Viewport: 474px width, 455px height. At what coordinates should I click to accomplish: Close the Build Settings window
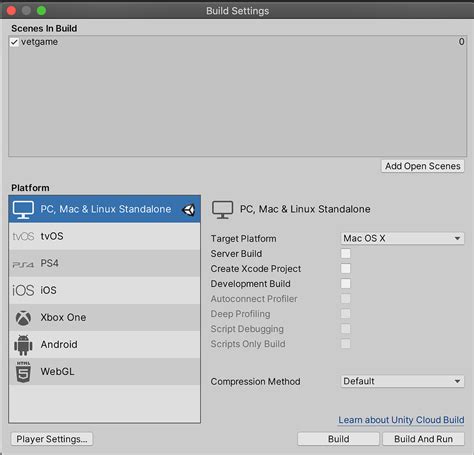[11, 11]
